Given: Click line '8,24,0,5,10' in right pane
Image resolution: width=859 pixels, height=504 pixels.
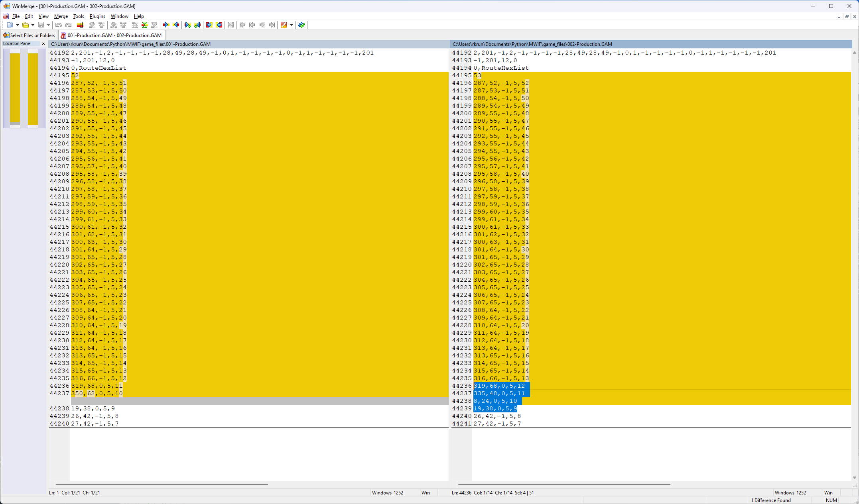Looking at the screenshot, I should point(495,401).
